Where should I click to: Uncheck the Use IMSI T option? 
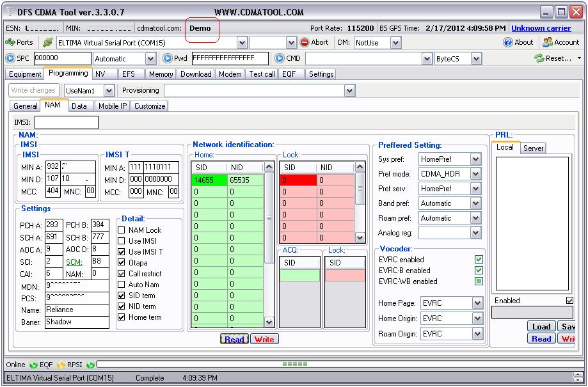click(122, 251)
